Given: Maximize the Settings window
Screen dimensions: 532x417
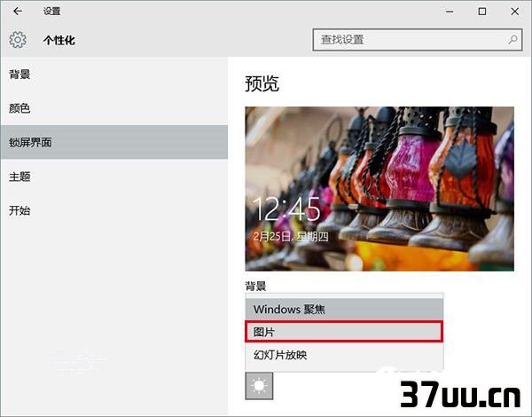Looking at the screenshot, I should coord(481,12).
